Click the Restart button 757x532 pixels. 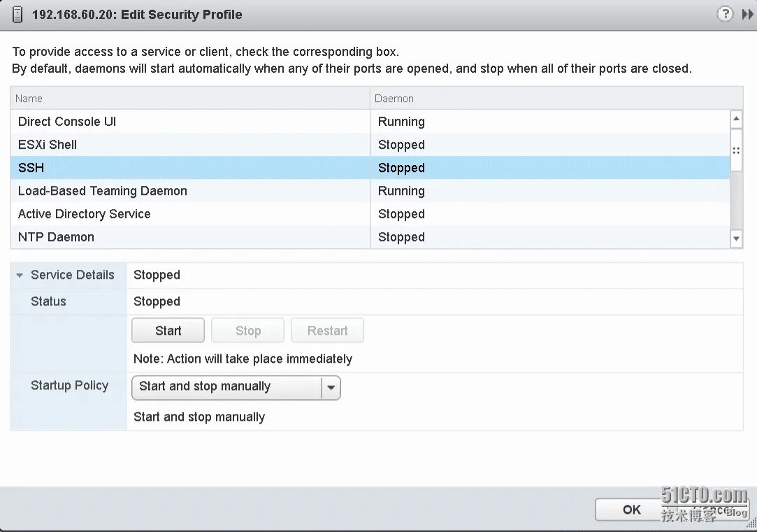click(x=327, y=330)
